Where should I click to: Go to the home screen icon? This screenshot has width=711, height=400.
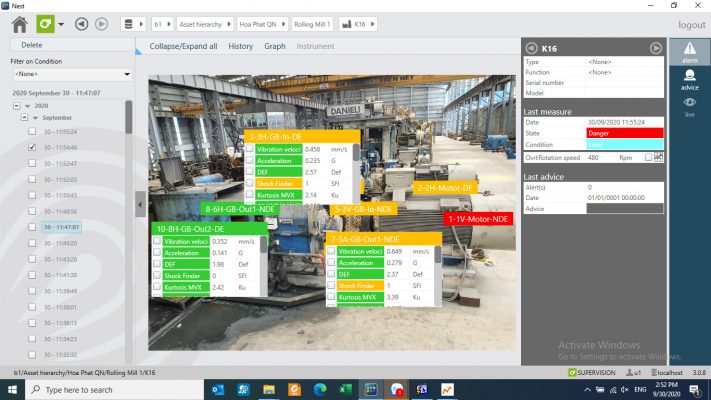pos(19,24)
